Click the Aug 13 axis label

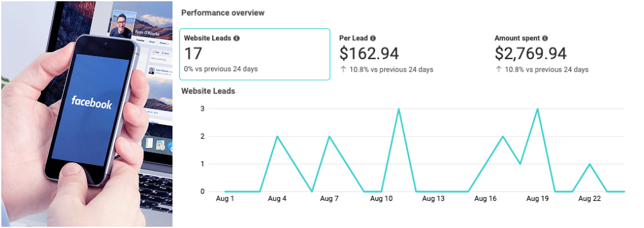tap(433, 199)
